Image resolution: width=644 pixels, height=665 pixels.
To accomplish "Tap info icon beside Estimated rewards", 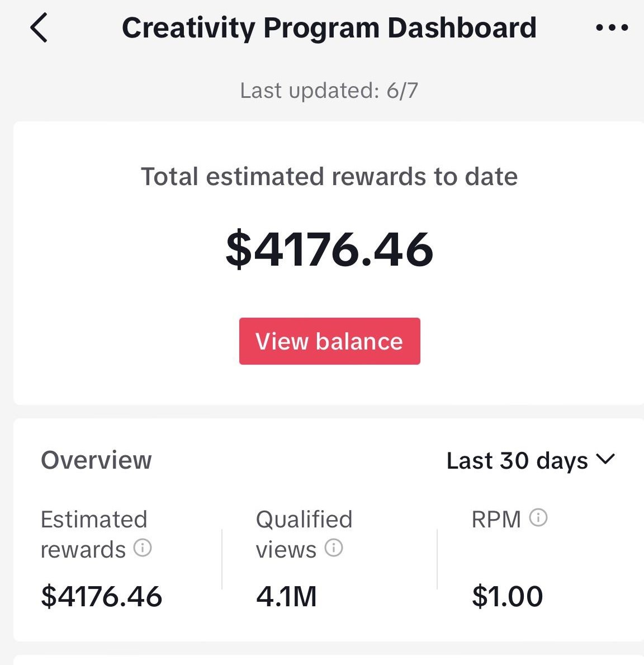I will tap(143, 548).
